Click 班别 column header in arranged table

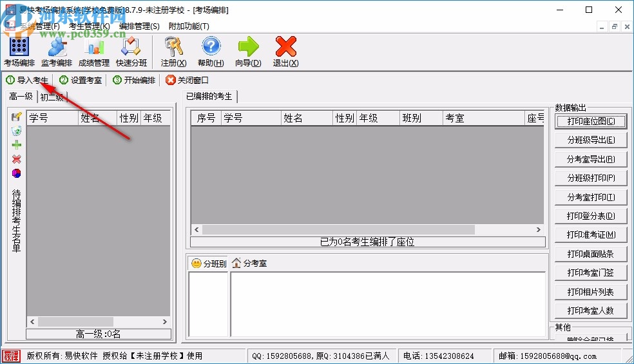(421, 118)
